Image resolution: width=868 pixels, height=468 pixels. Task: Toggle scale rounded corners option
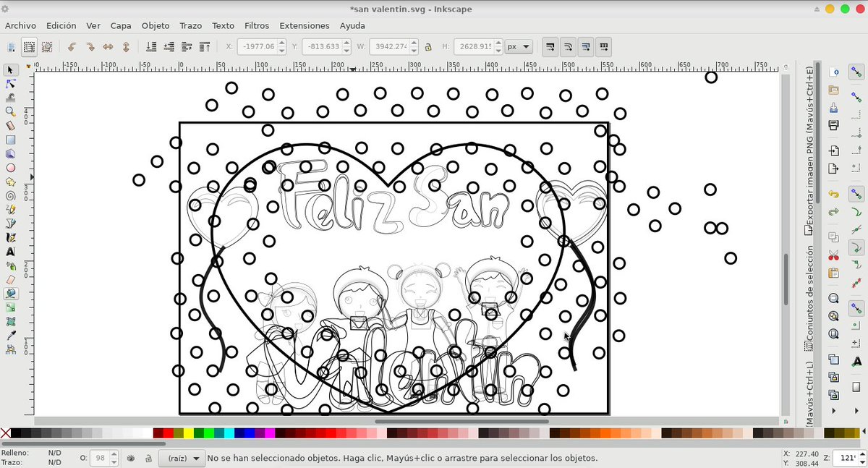pyautogui.click(x=568, y=46)
